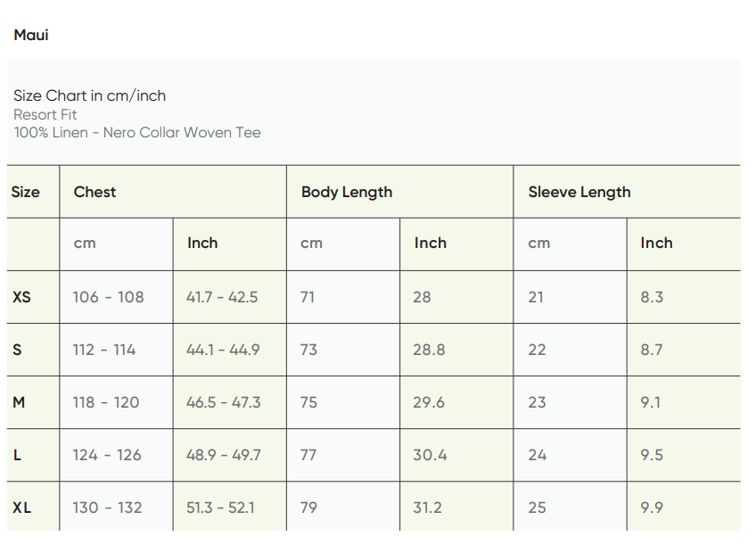Click the M size row label
Screen dimensions: 756x553
[19, 402]
